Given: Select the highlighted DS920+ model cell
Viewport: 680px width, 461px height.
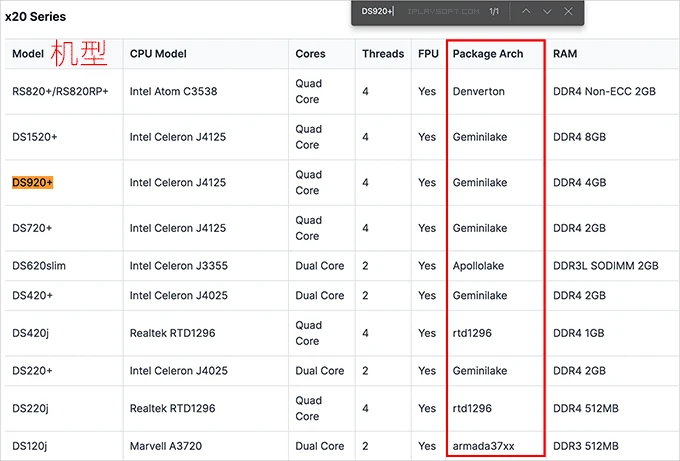Looking at the screenshot, I should (33, 183).
